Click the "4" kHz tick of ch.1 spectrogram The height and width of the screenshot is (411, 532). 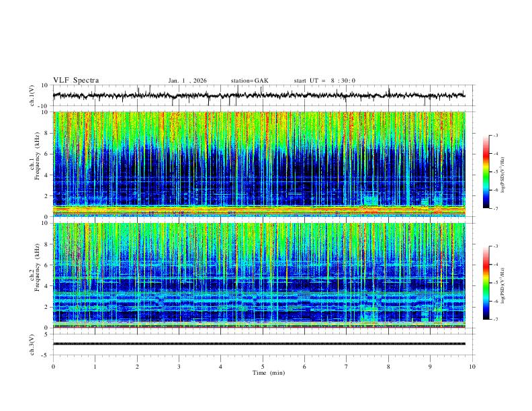coord(46,175)
